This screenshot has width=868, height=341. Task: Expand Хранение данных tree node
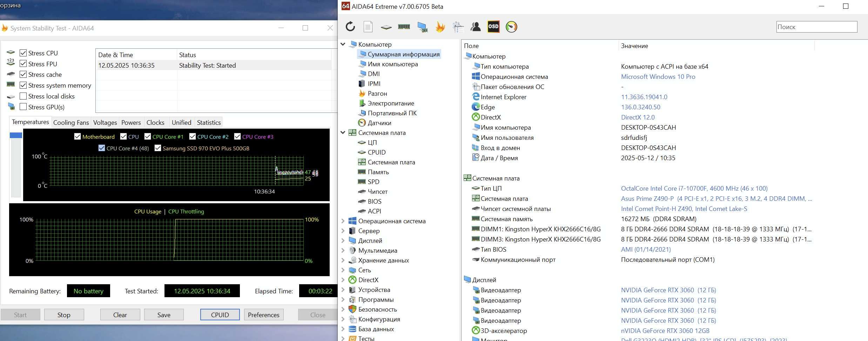pos(343,260)
